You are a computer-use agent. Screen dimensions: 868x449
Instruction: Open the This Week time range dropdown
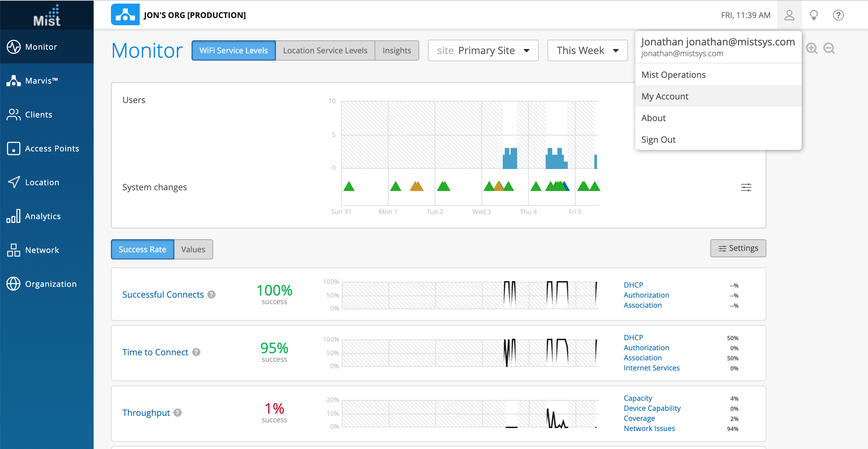click(587, 50)
